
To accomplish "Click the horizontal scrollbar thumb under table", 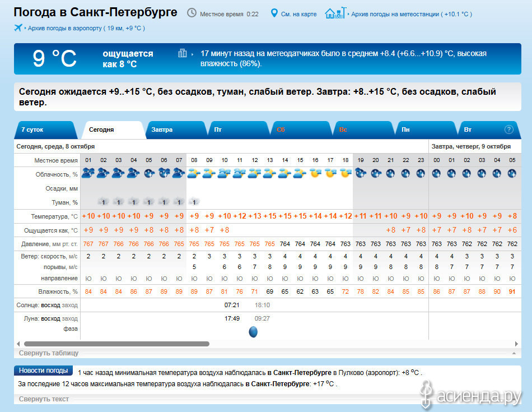I will point(116,344).
